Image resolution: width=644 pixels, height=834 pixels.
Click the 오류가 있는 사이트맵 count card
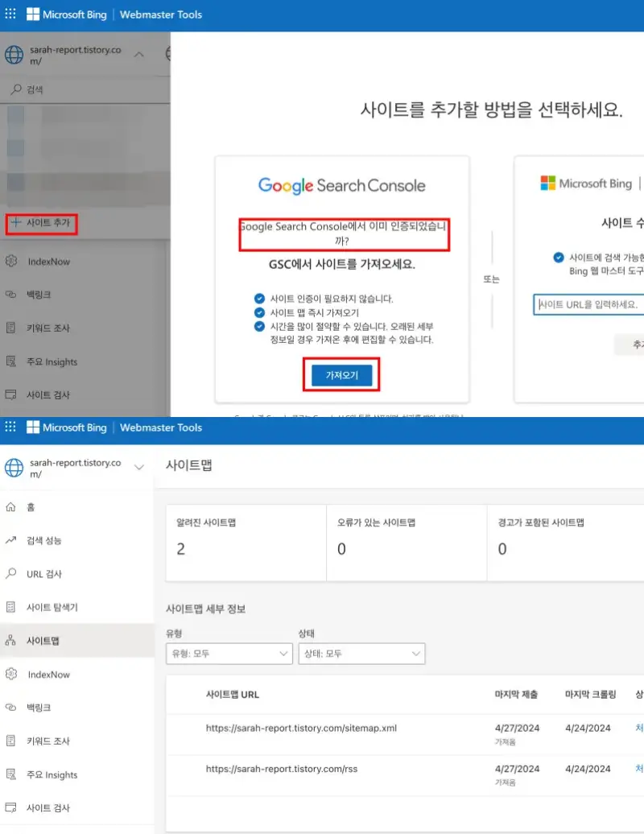(407, 543)
